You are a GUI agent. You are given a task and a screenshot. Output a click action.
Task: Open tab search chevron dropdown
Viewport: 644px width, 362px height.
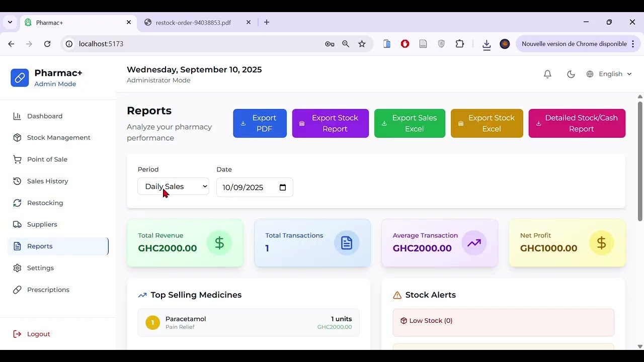pos(10,22)
